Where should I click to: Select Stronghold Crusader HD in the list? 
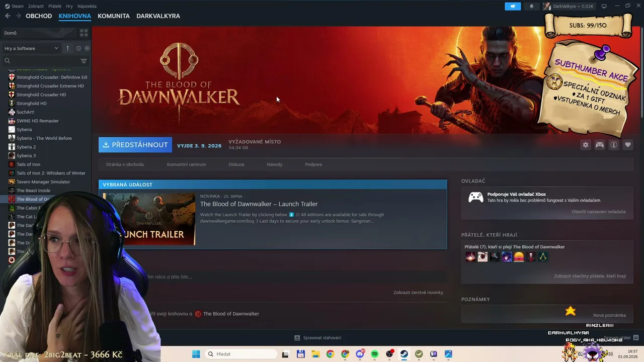coord(41,95)
